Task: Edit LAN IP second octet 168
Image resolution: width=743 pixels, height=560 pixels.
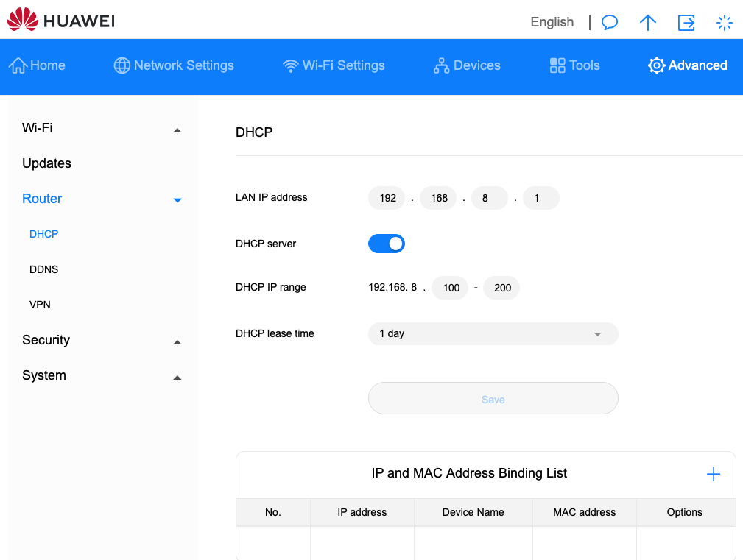Action: click(x=438, y=198)
